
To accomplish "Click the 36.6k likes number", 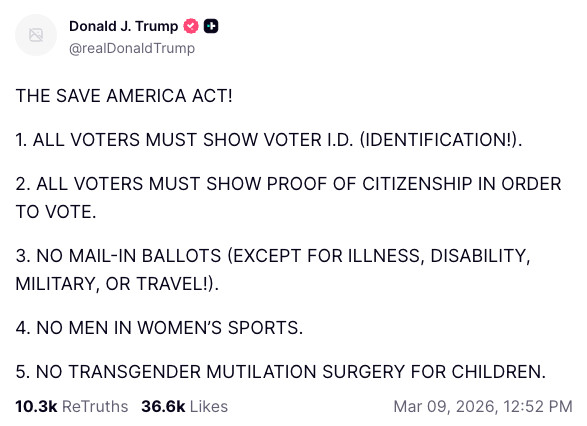I will click(163, 407).
